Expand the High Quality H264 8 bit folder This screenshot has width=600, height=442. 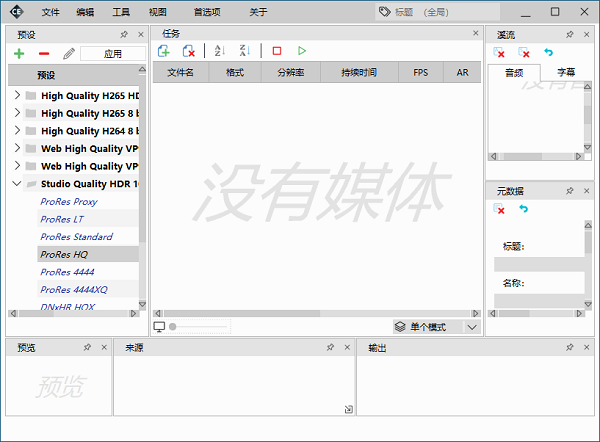point(17,131)
